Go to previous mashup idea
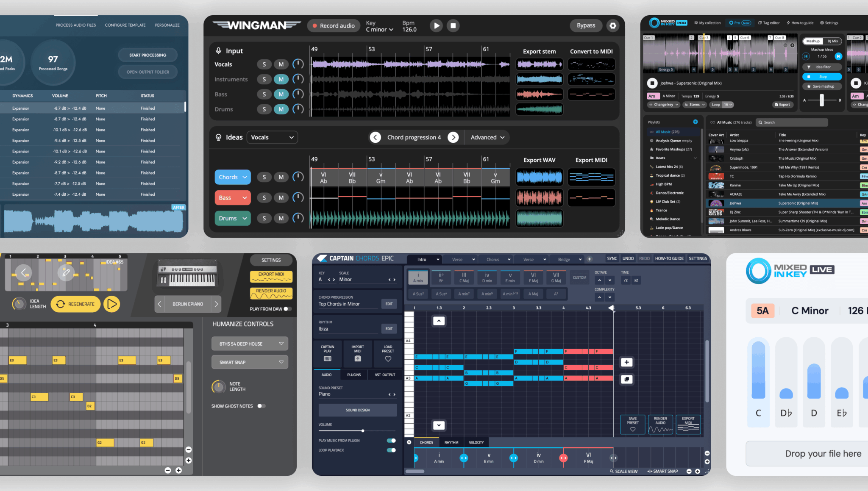The image size is (868, 491). [x=806, y=56]
